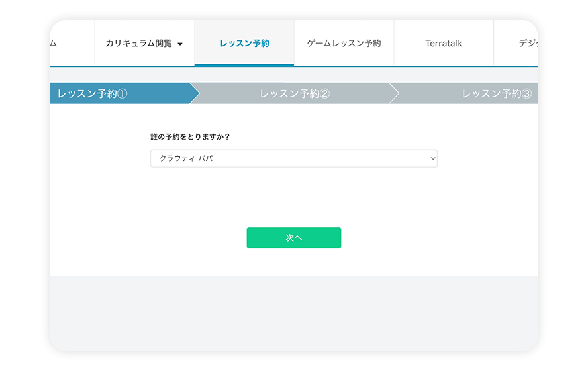Click the caret arrow beside カリキュラム閲覧
Screen dimensions: 588x371
[179, 44]
